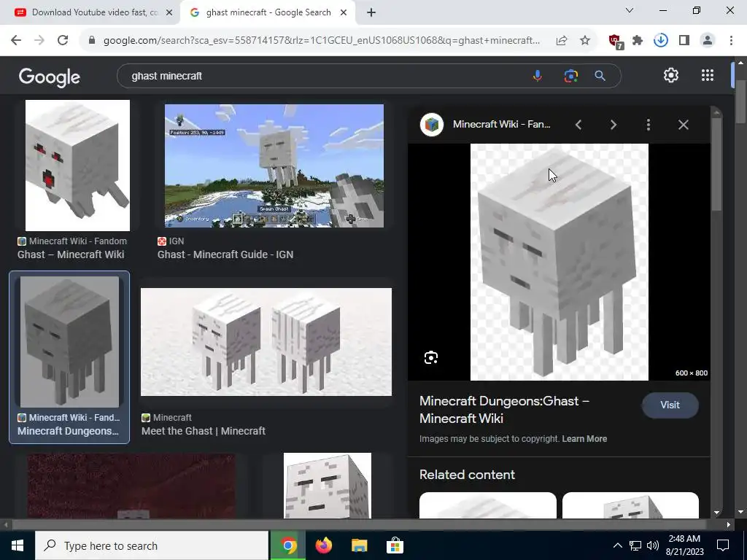Screen dimensions: 747x560
Task: Select Meet the Ghast thumbnail
Action: (266, 342)
